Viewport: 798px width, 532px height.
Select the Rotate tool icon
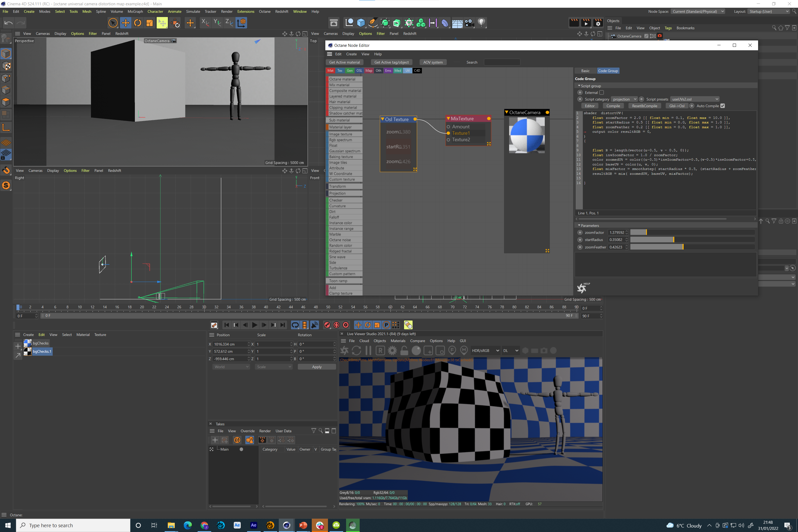[x=138, y=23]
